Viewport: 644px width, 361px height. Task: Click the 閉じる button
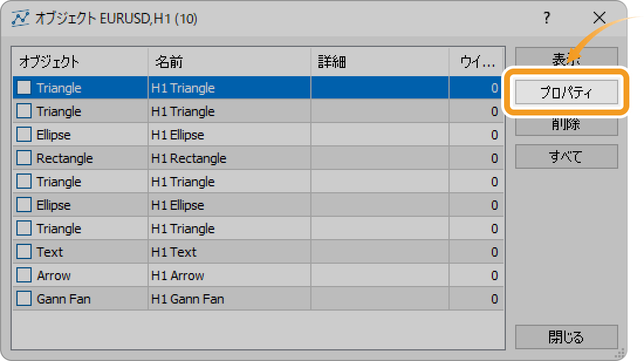pos(566,337)
